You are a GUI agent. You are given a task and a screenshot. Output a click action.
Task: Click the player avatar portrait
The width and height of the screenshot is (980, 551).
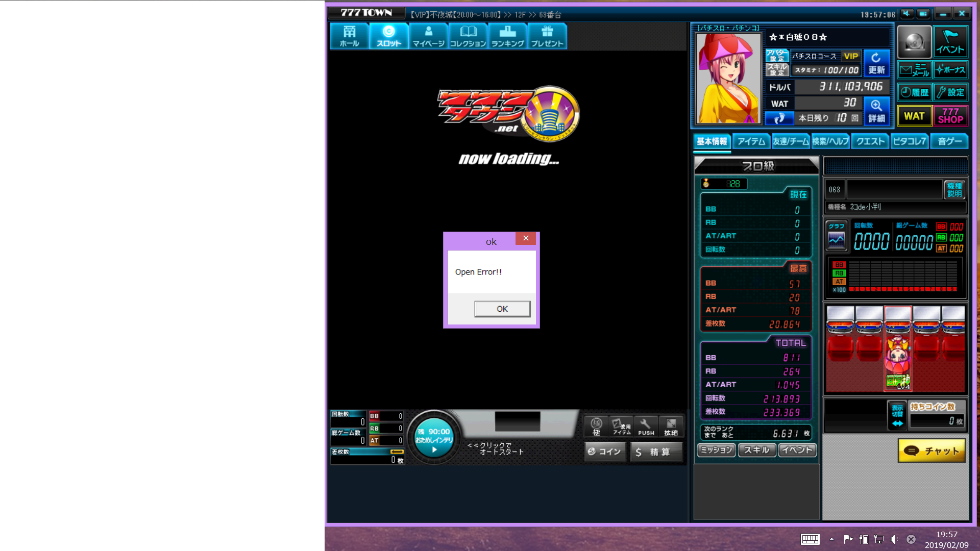728,79
